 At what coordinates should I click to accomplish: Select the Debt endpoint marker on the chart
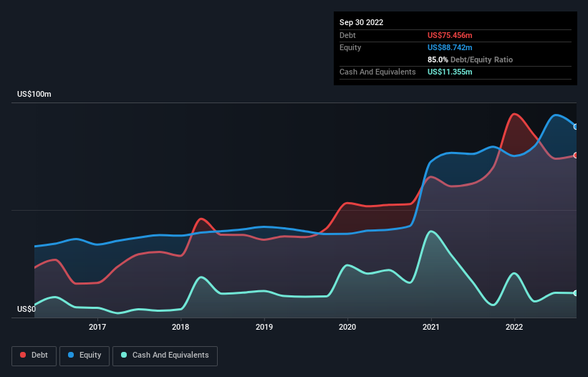pos(576,156)
